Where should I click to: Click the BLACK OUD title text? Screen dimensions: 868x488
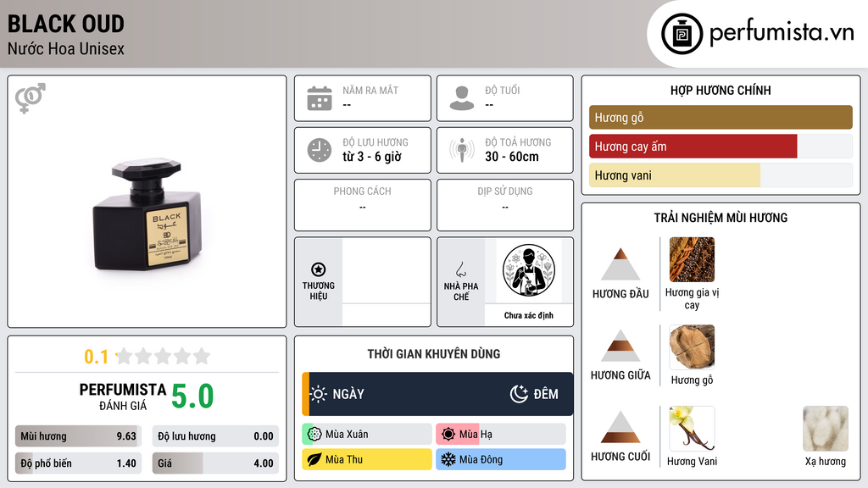click(x=66, y=24)
